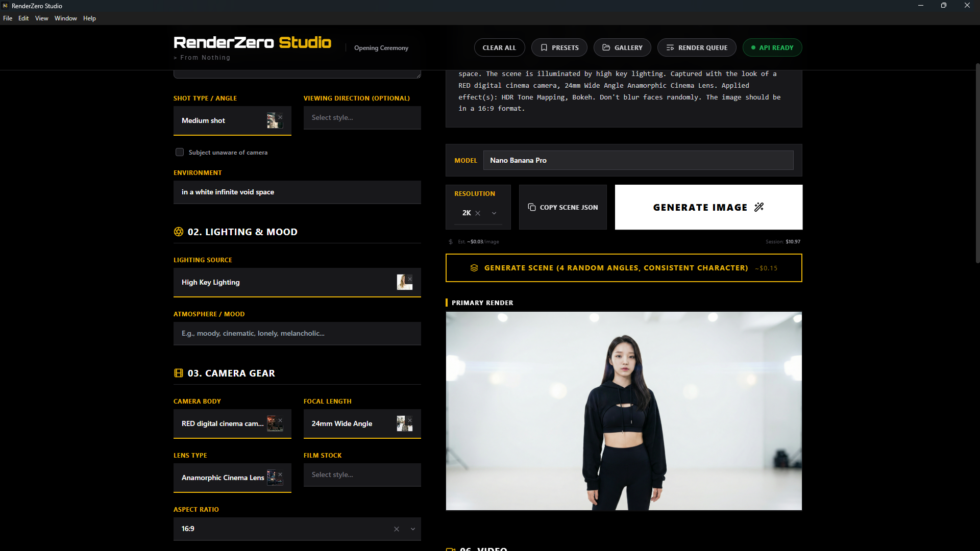This screenshot has height=551, width=980.
Task: Click the primary render image preview
Action: point(624,411)
